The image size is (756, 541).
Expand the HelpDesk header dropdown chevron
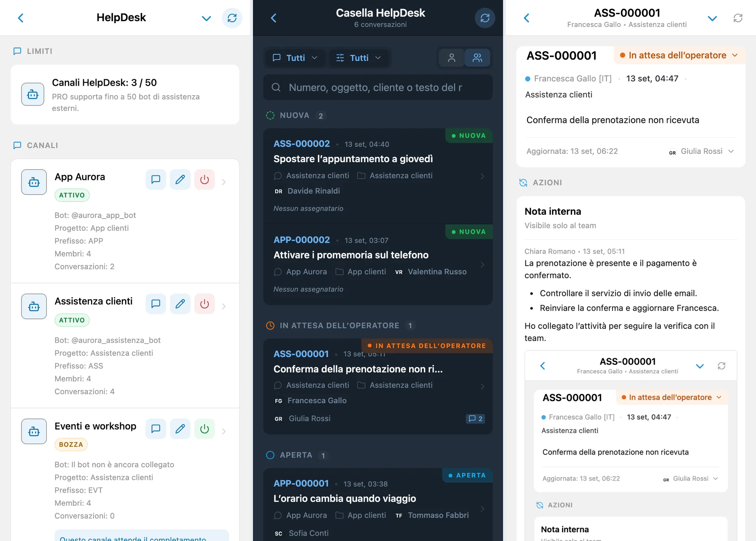point(206,18)
